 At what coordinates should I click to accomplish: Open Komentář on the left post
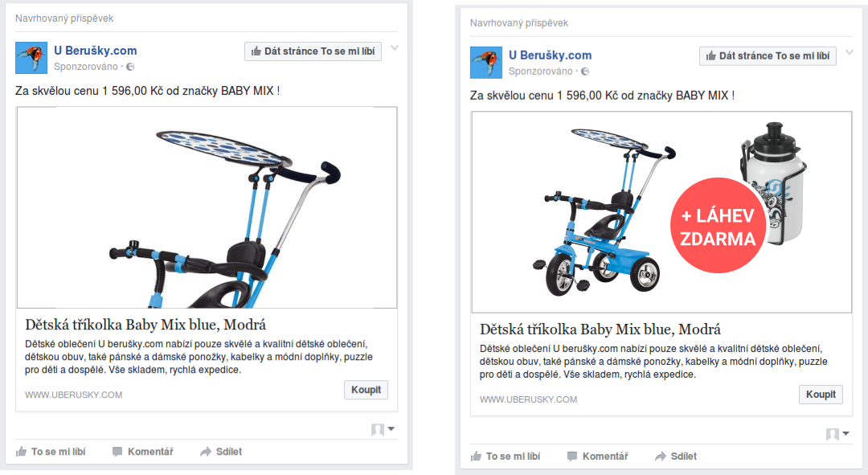point(143,452)
